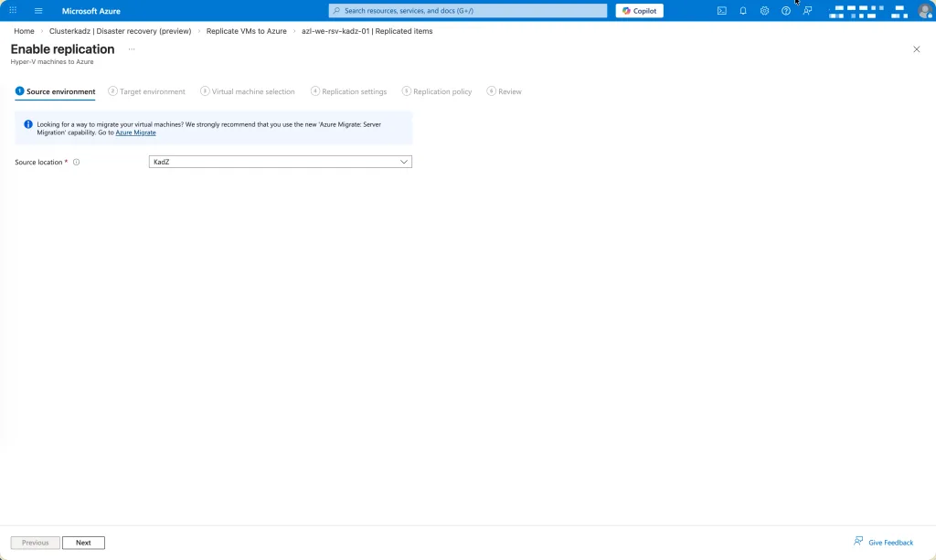Click the Copilot button

639,11
